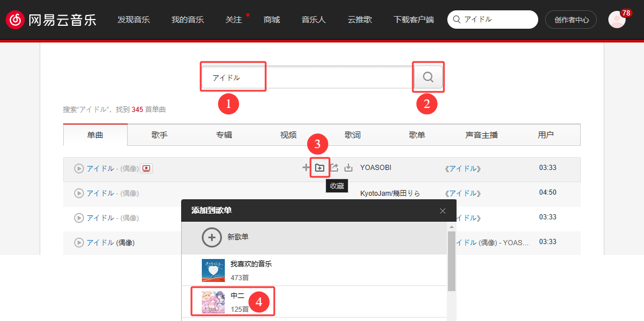Image resolution: width=644 pixels, height=321 pixels.
Task: Click the main search input field
Action: click(306, 77)
